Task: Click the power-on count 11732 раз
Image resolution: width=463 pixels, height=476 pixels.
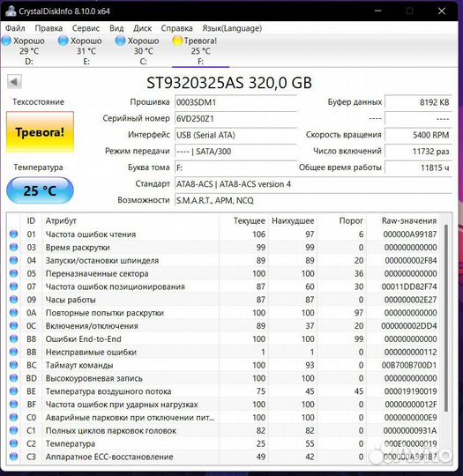Action: point(418,152)
